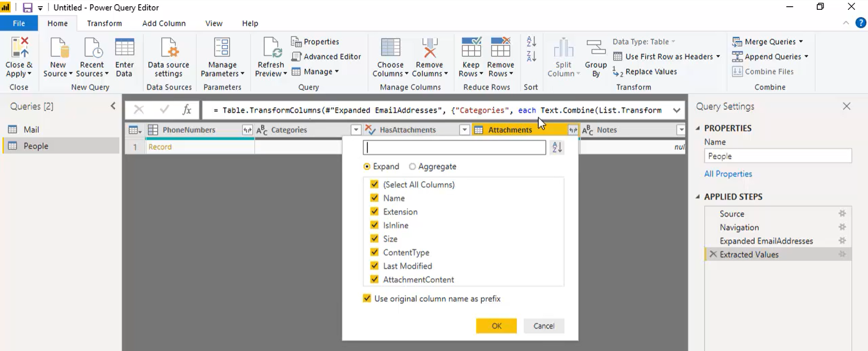Click Replace Values

click(645, 71)
